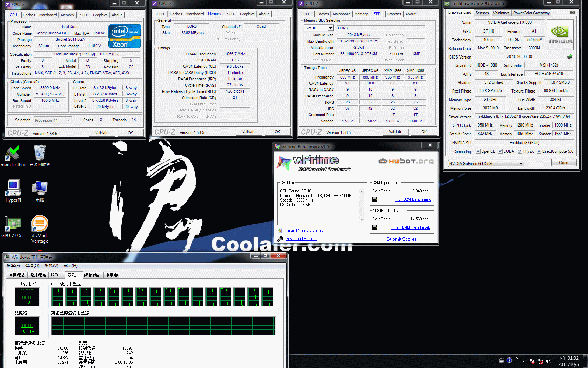Open the volume speaker tray icon

pos(549,361)
